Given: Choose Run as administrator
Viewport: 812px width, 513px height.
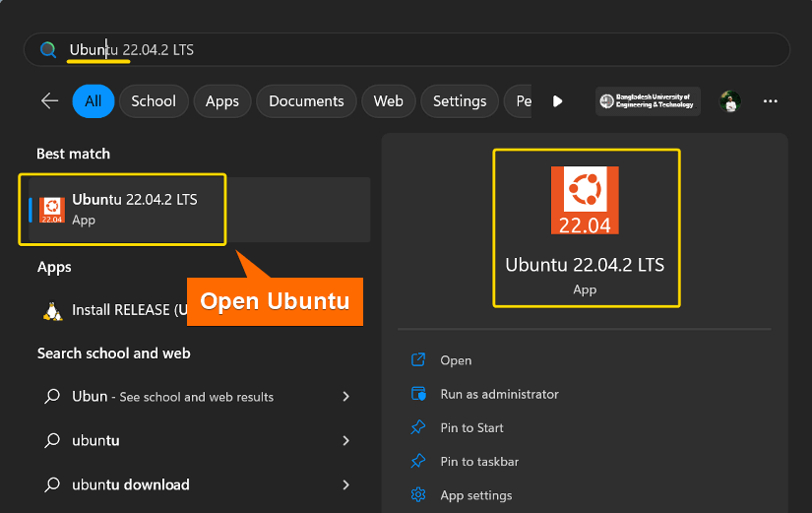Looking at the screenshot, I should tap(499, 394).
